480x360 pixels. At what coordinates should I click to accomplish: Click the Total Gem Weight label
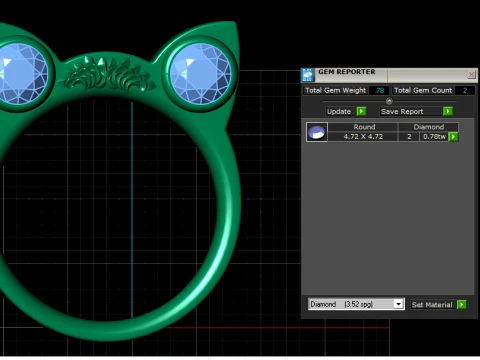coord(335,90)
